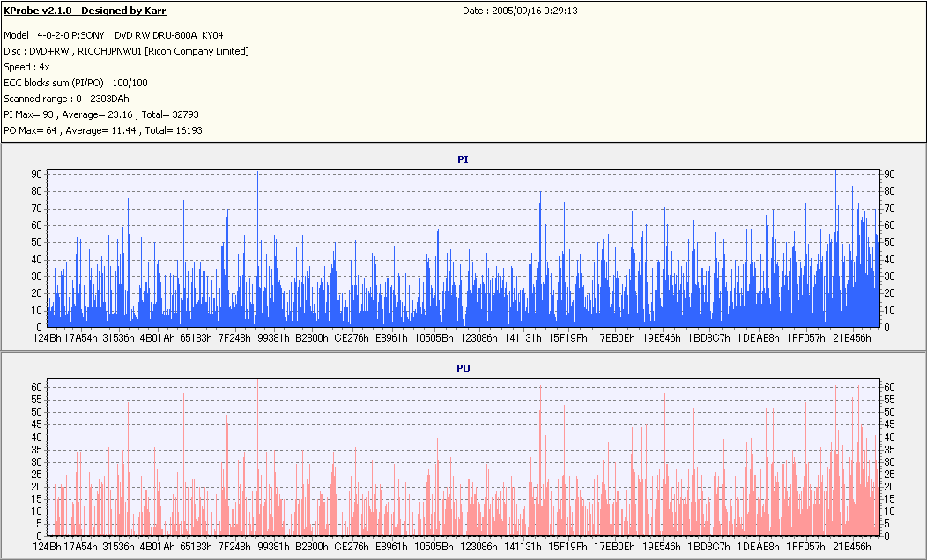This screenshot has height=560, width=927.
Task: Click the 124Bh start label under PI chart
Action: (47, 338)
